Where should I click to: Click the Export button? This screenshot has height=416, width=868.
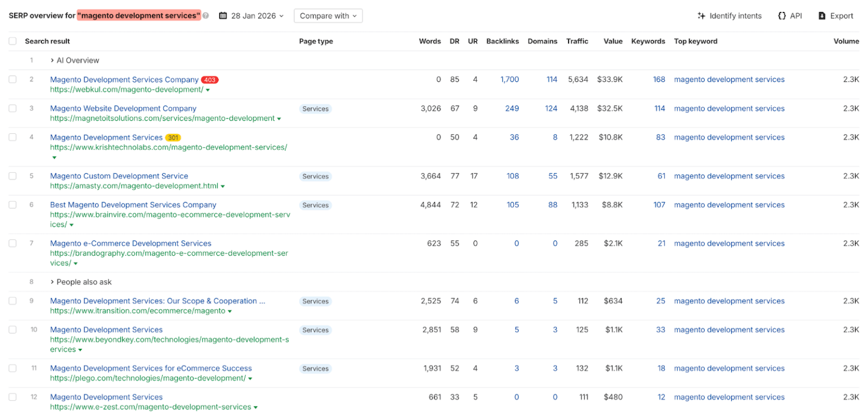point(836,16)
